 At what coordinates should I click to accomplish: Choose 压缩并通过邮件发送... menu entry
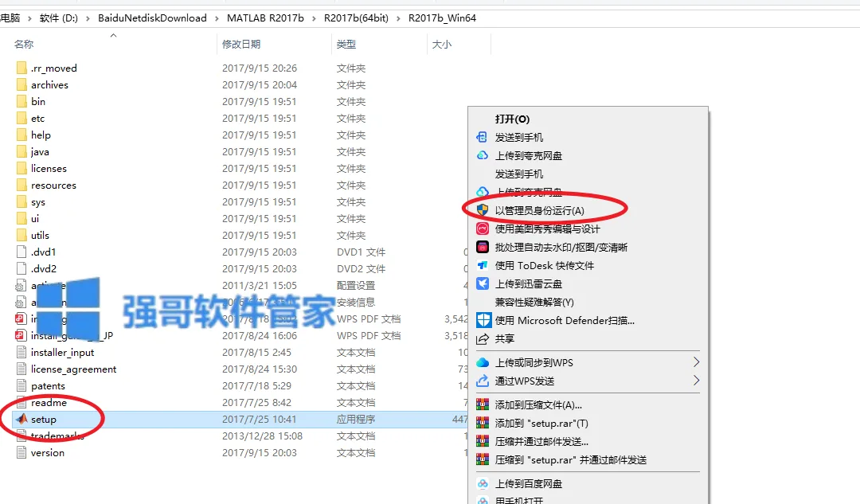[541, 441]
